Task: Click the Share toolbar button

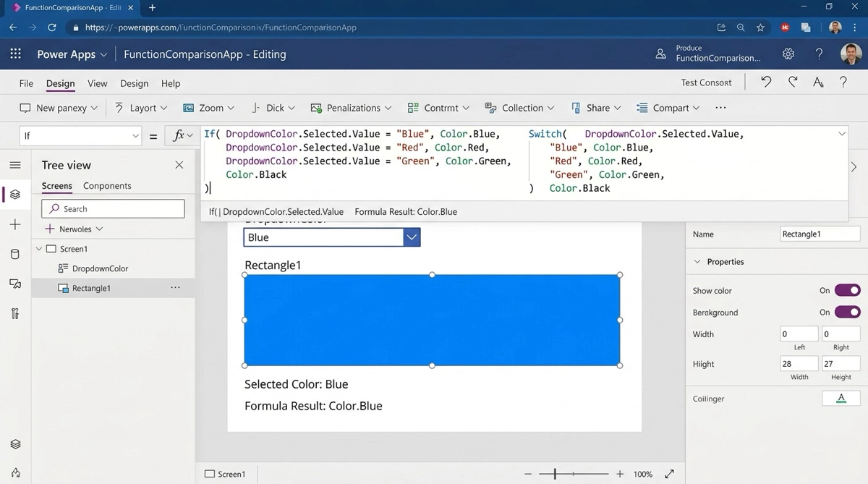Action: pos(597,108)
